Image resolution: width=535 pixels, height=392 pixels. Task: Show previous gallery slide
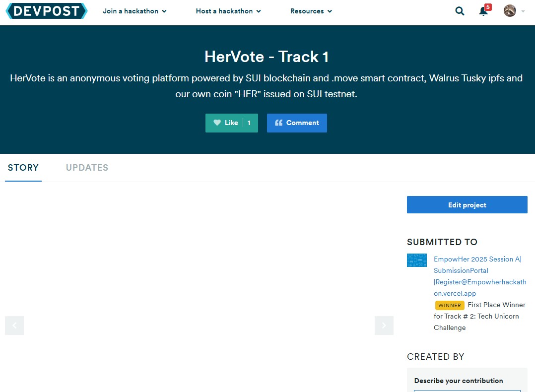point(14,326)
